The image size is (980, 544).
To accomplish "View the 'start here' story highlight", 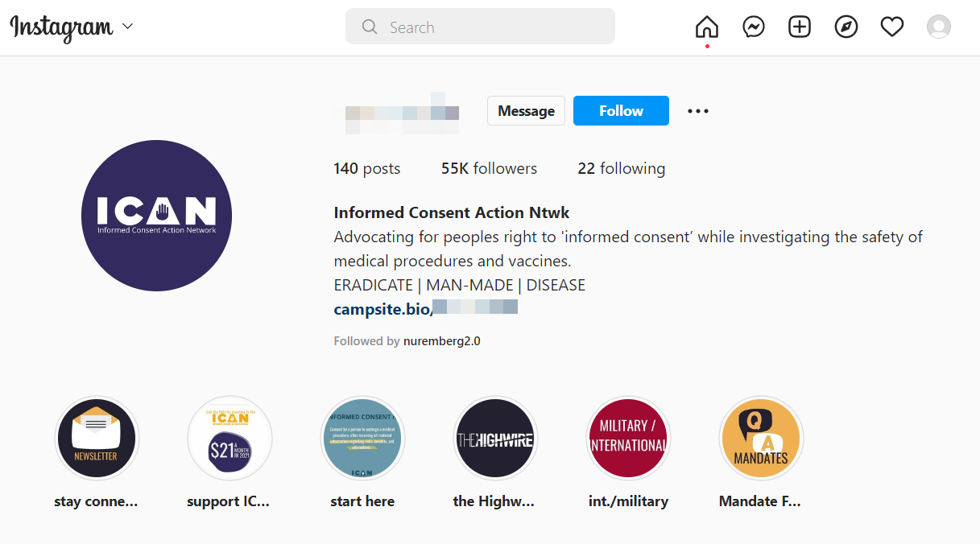I will click(x=362, y=439).
